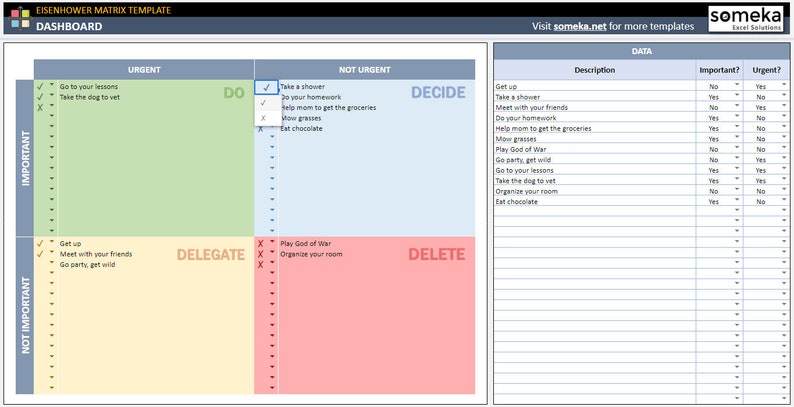Toggle check mark for Go to your lessons
This screenshot has height=407, width=794.
click(40, 87)
